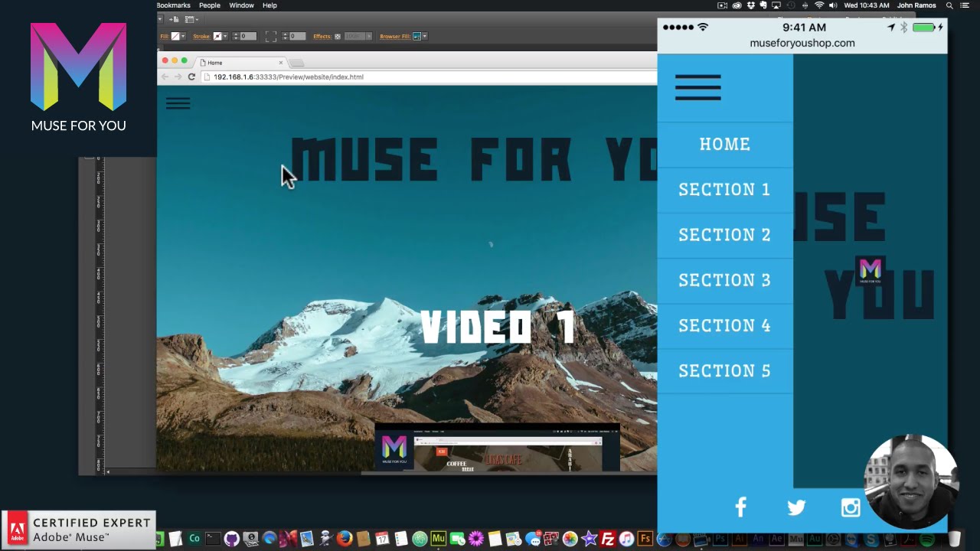
Task: Open a new tab in Chrome
Action: [297, 63]
